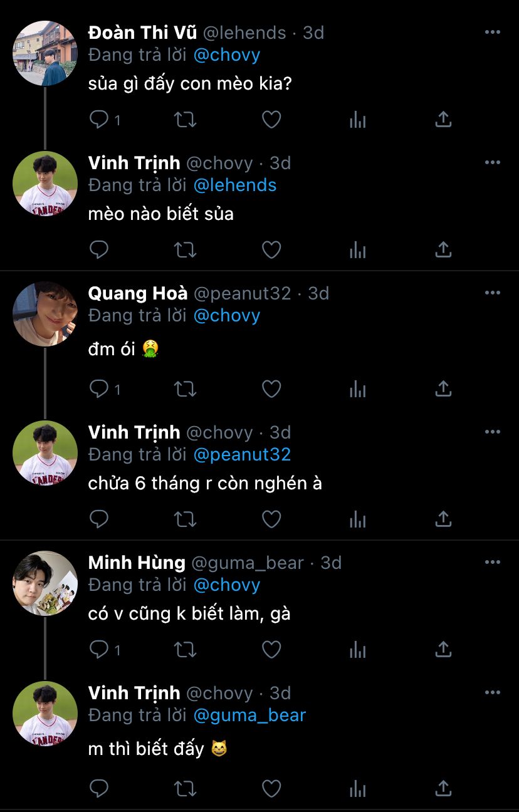Retweet Đoàn Thi Vũ's "sủa gì đấy" tweet
The width and height of the screenshot is (519, 812).
pyautogui.click(x=185, y=120)
